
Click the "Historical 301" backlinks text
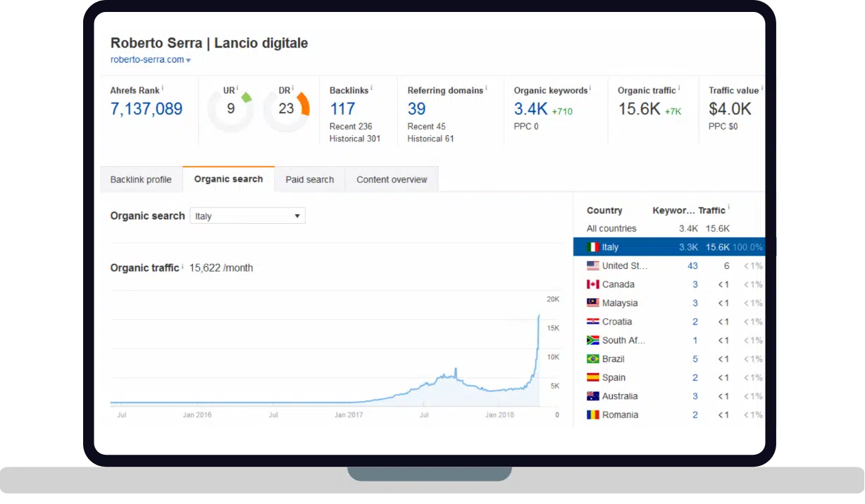pyautogui.click(x=355, y=139)
